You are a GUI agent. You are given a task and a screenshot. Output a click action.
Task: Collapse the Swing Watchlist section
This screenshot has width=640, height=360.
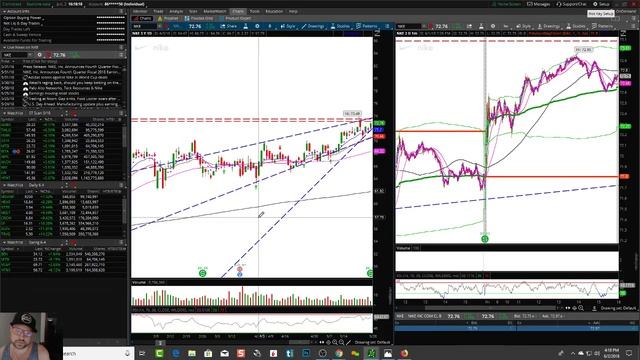4,242
